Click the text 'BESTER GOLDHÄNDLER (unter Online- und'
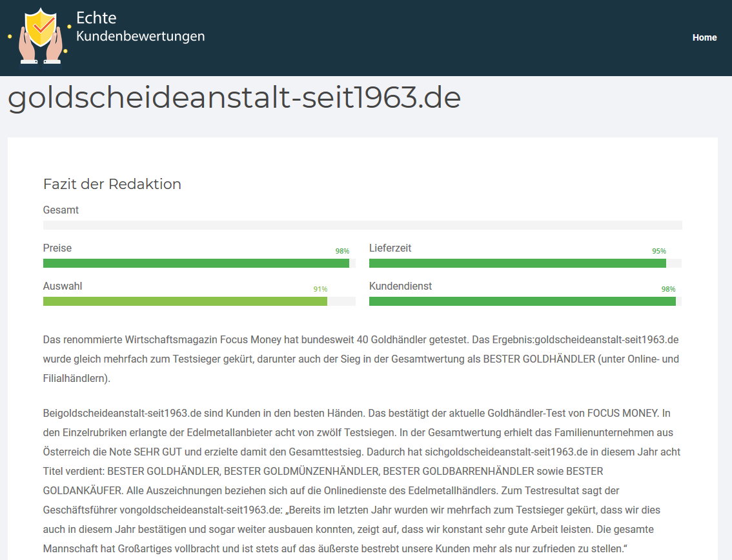 tap(581, 359)
